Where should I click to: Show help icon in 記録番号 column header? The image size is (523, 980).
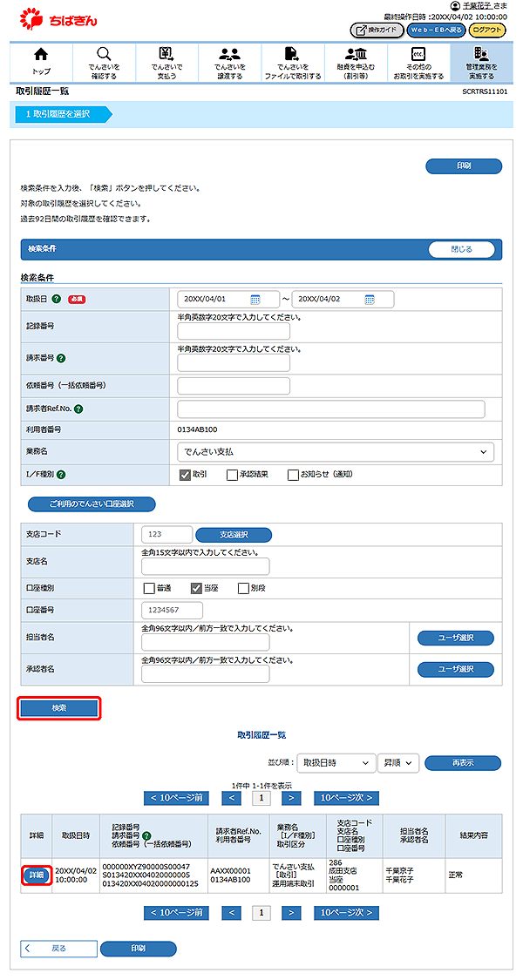(x=146, y=835)
